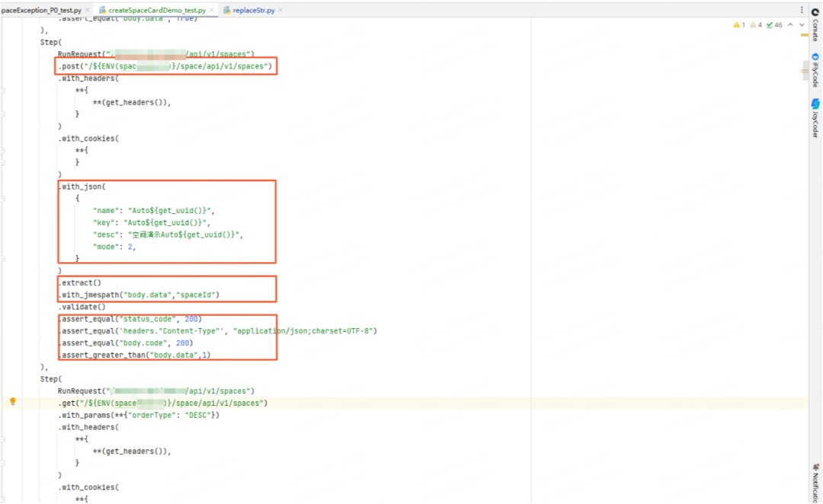The image size is (823, 504).
Task: Place cursor on the .validate() code line
Action: click(82, 307)
